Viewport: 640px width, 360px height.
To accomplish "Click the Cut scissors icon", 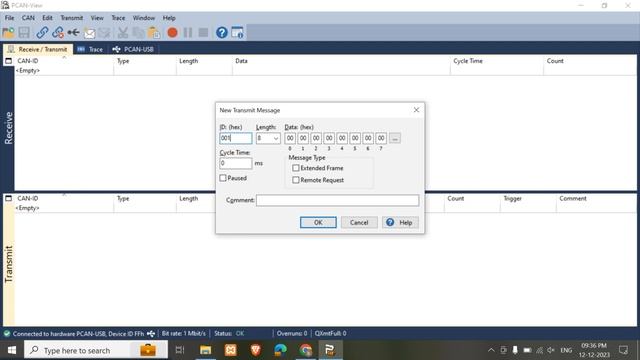I will pyautogui.click(x=122, y=32).
